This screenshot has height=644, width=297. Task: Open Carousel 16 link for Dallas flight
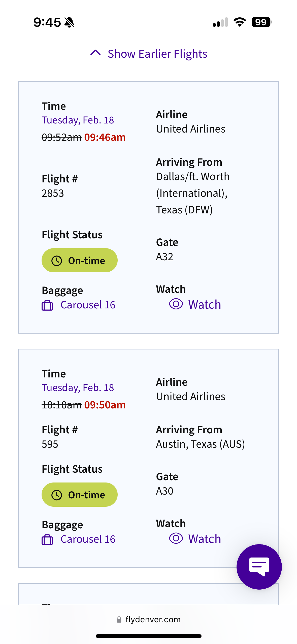(88, 305)
